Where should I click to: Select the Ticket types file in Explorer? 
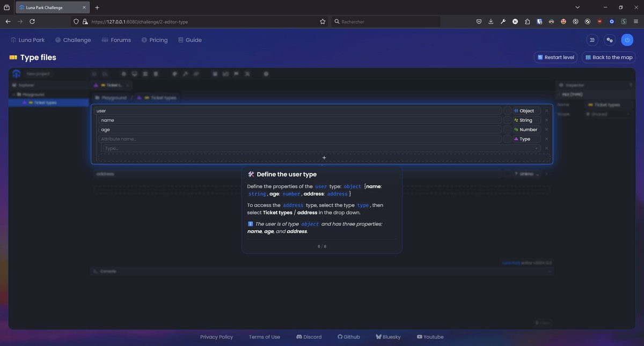pyautogui.click(x=48, y=102)
